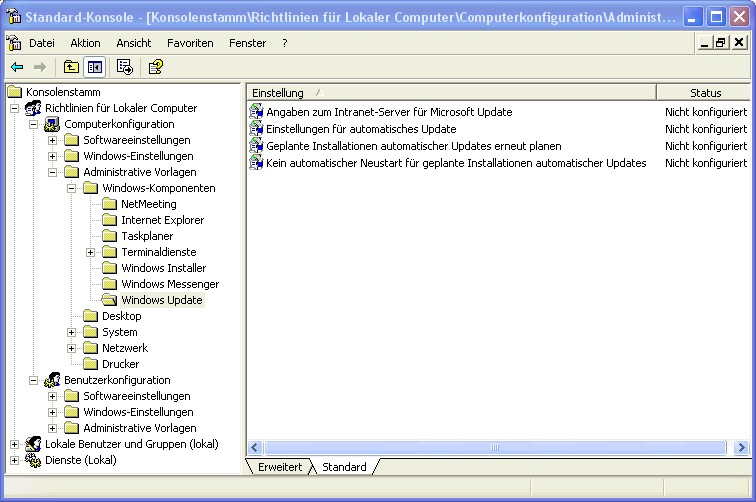Screen dimensions: 756x502
Task: Sort by the Einstellung column header
Action: pyautogui.click(x=451, y=93)
